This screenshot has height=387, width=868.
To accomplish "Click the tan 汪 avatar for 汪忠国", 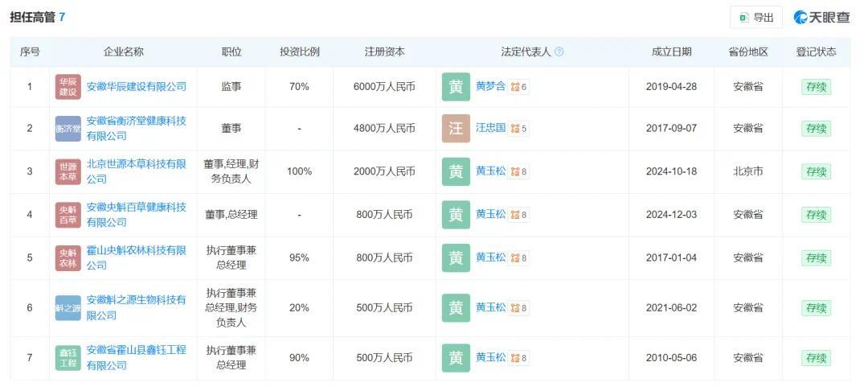I will click(456, 129).
